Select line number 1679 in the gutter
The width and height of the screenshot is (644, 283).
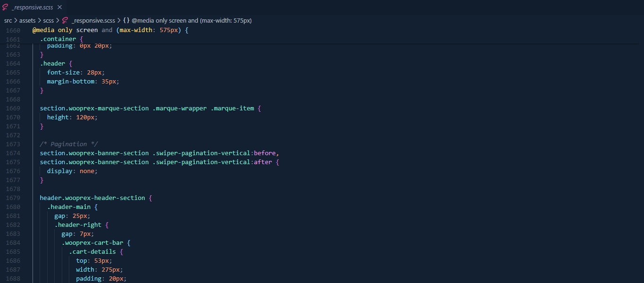13,198
